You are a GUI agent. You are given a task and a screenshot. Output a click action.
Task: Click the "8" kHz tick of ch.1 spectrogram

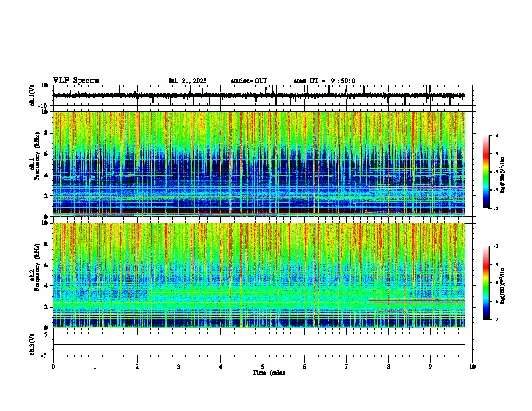[x=46, y=133]
